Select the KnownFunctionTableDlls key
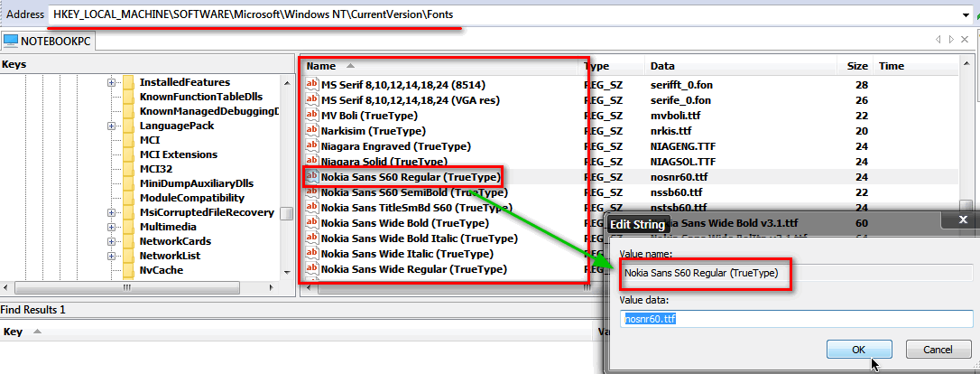Image resolution: width=980 pixels, height=374 pixels. [x=200, y=97]
